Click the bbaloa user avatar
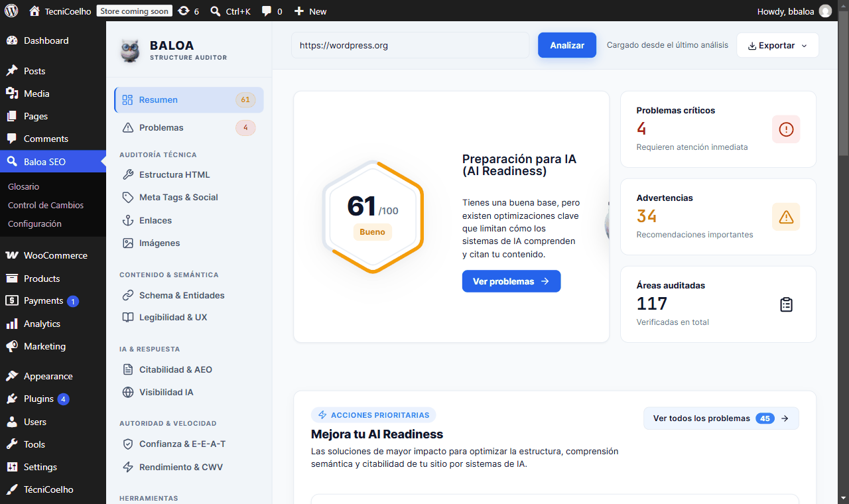 click(825, 11)
